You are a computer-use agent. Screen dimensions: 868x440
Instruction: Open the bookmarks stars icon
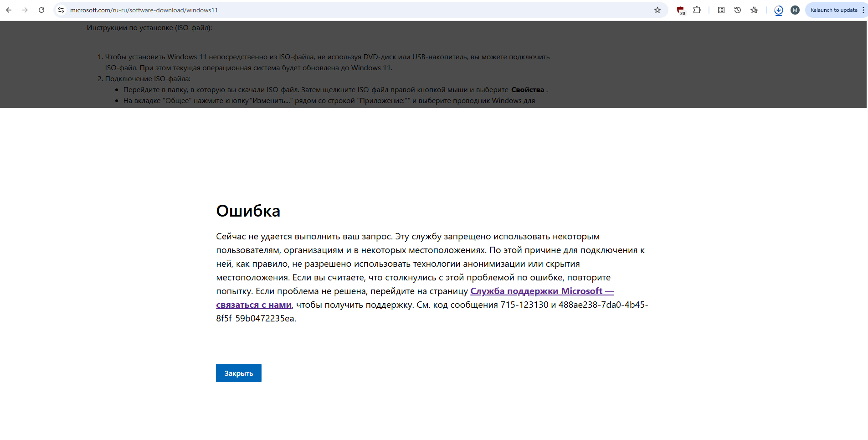(754, 10)
